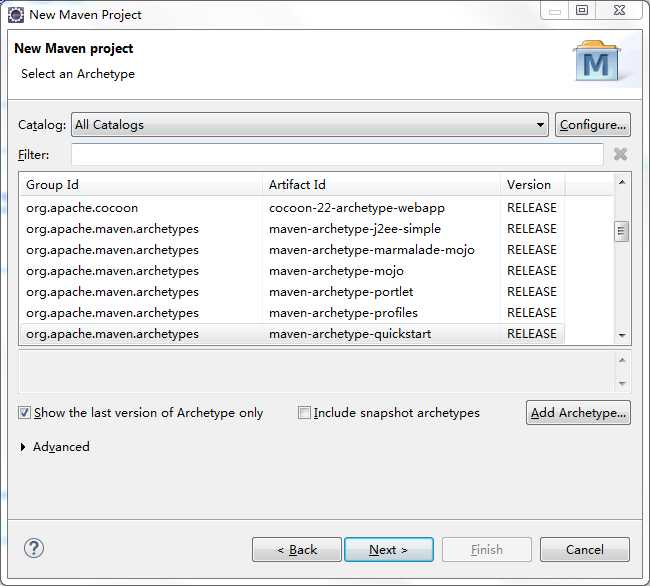Click the Configure... button
650x586 pixels.
(x=593, y=124)
